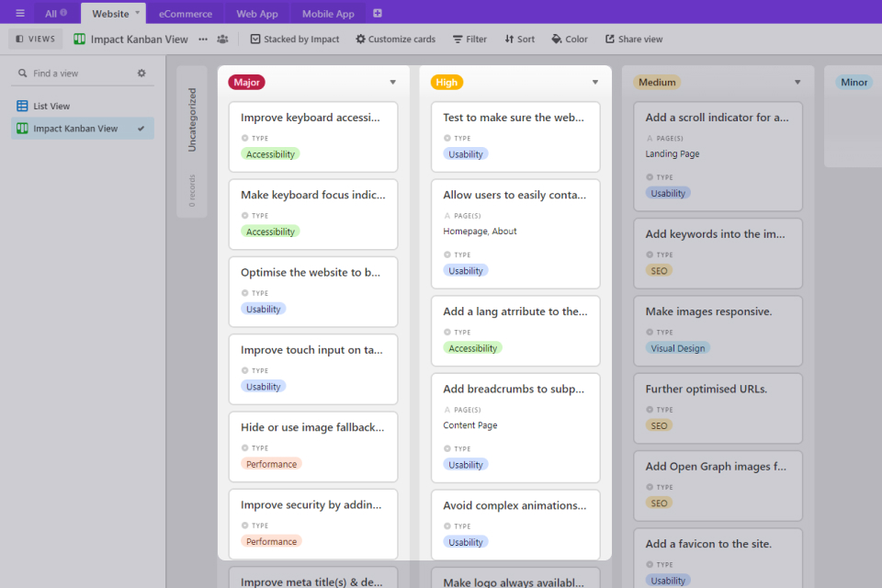Open the hamburger menu icon
Viewport: 882px width, 588px height.
coord(20,13)
